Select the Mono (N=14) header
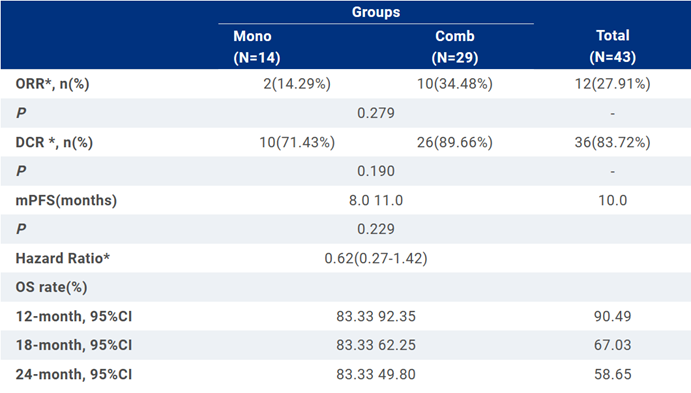Image resolution: width=691 pixels, height=393 pixels. pyautogui.click(x=257, y=47)
